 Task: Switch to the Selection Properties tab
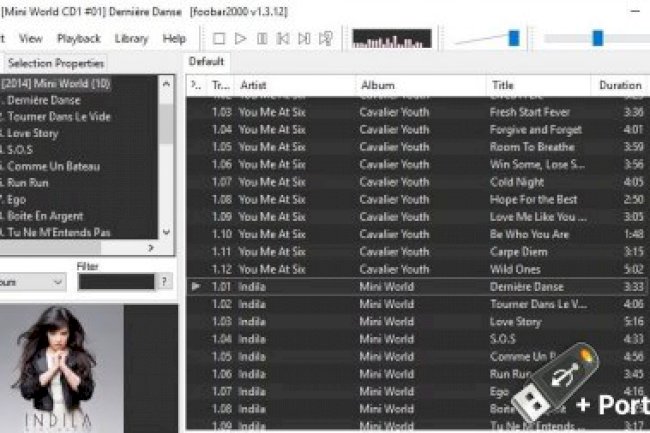click(56, 63)
